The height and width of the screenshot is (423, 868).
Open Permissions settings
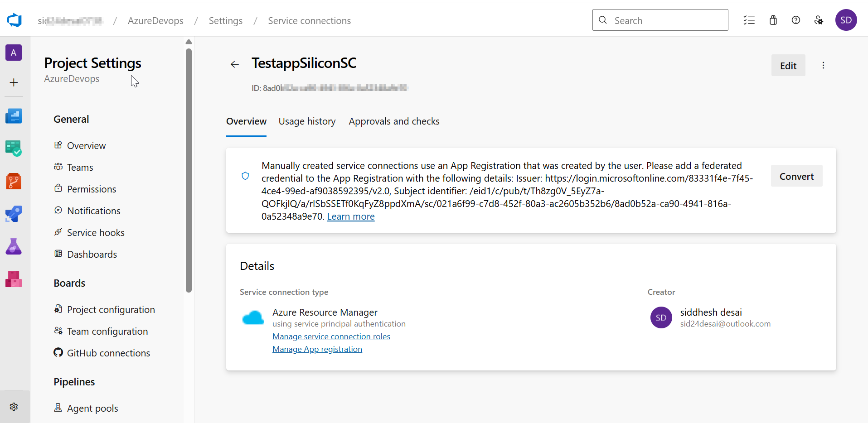(85, 189)
